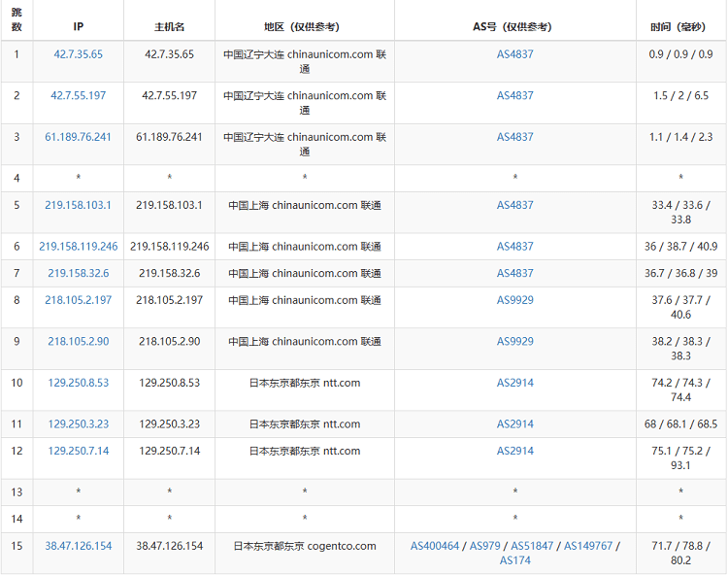The width and height of the screenshot is (728, 575).
Task: Open IP link 129.250.3.23
Action: coord(78,424)
